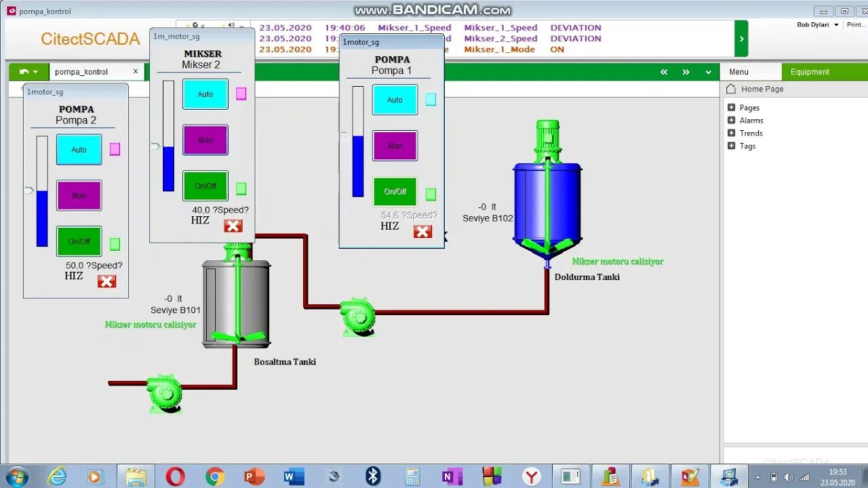Click taskbar clock showing 19:53
This screenshot has height=488, width=868.
[x=837, y=472]
